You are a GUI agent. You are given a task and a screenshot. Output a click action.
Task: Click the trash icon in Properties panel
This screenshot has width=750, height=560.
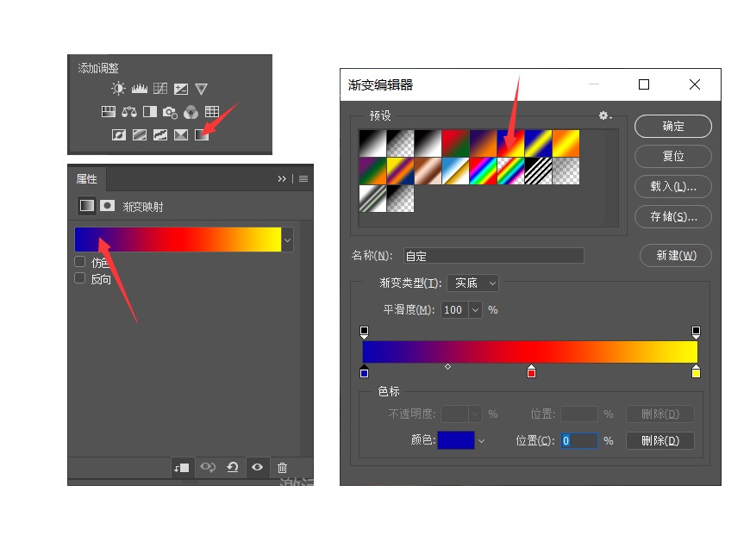click(282, 468)
